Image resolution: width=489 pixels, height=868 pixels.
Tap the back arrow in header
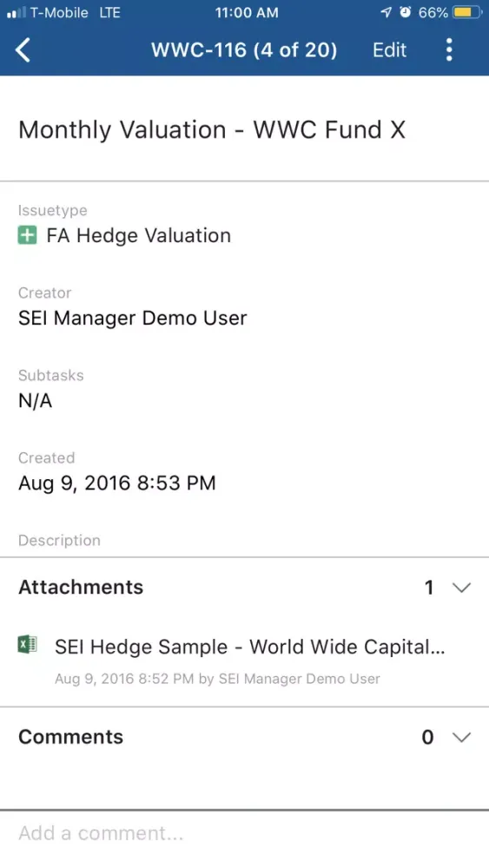23,49
